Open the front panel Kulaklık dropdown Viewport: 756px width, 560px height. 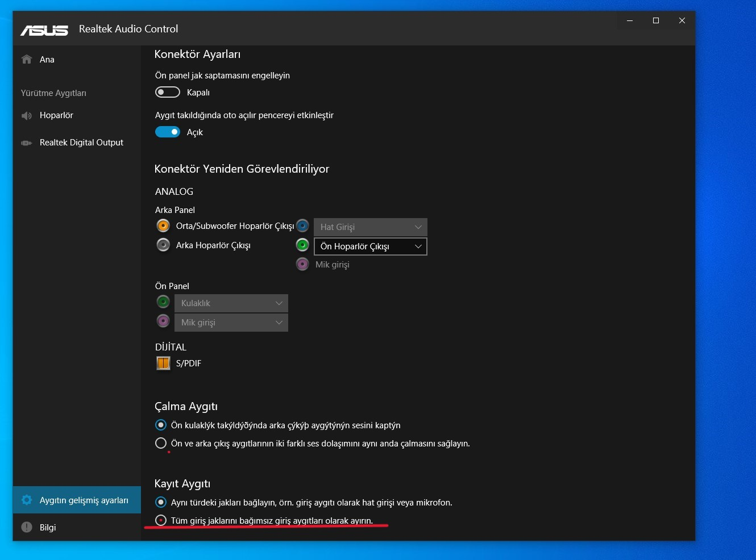tap(231, 303)
